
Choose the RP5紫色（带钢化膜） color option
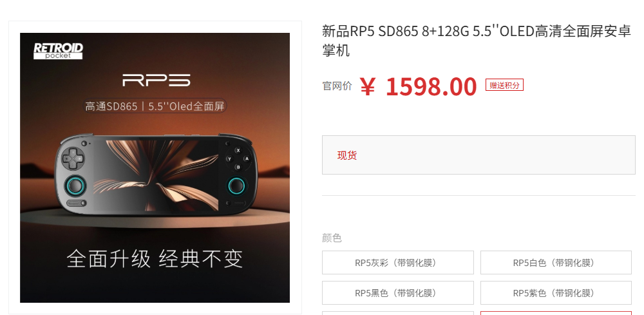pyautogui.click(x=556, y=293)
